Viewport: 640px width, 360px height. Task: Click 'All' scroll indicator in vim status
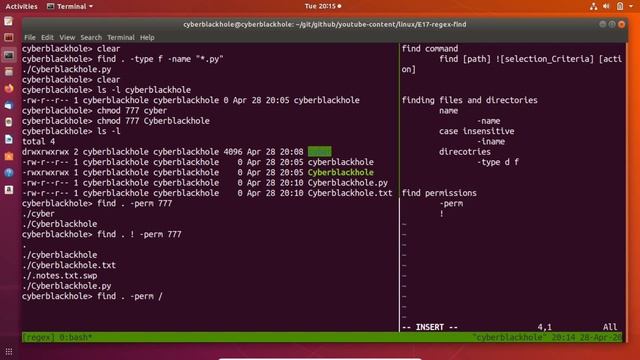coord(610,327)
